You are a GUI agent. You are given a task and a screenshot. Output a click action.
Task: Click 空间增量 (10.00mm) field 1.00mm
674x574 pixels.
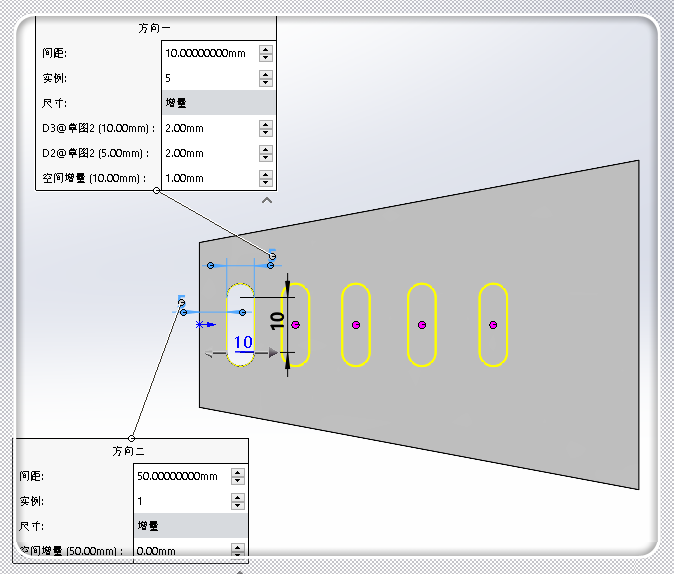[210, 178]
